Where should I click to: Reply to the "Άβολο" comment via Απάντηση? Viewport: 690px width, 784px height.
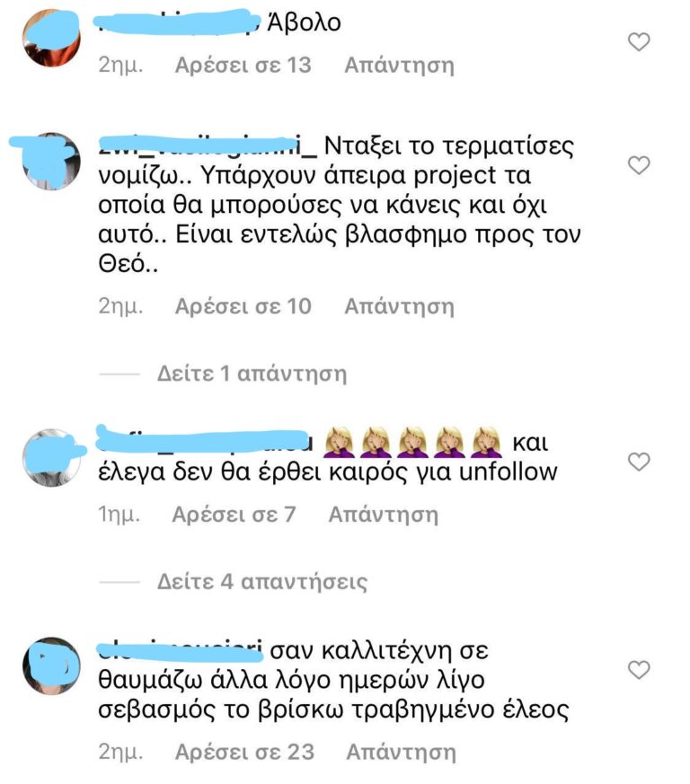click(399, 65)
